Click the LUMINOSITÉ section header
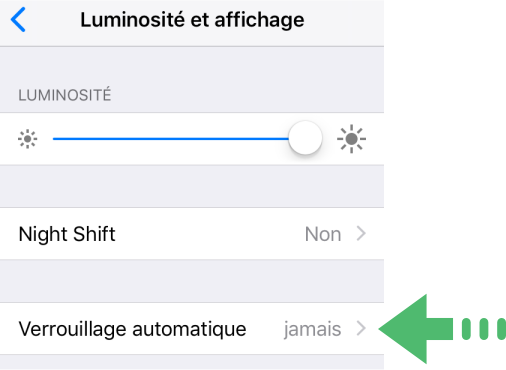The height and width of the screenshot is (370, 506). (65, 95)
